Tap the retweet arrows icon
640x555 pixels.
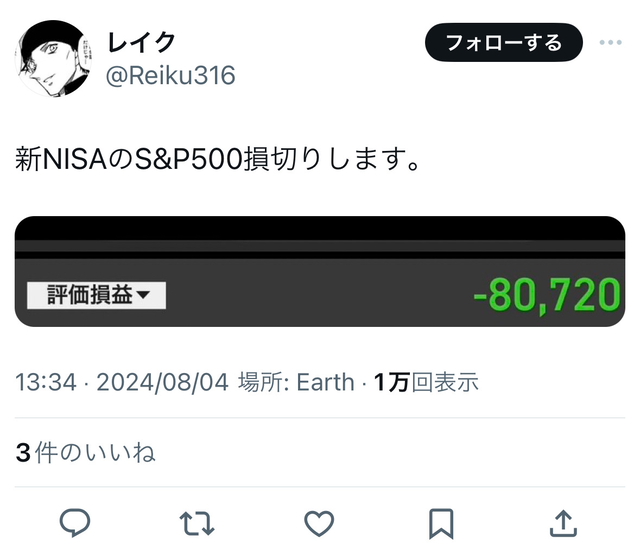[x=197, y=523]
